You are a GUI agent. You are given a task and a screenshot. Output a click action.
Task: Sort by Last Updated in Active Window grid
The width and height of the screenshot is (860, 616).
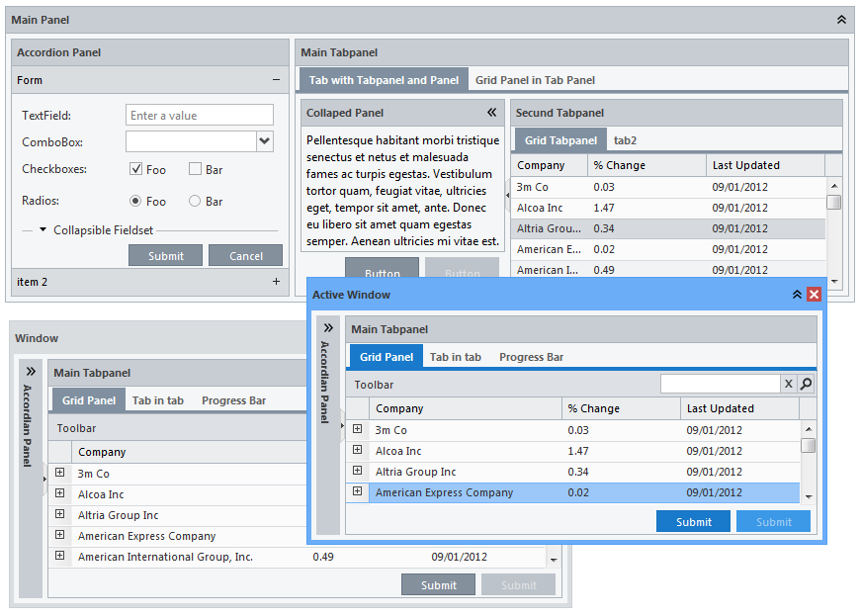(x=739, y=408)
